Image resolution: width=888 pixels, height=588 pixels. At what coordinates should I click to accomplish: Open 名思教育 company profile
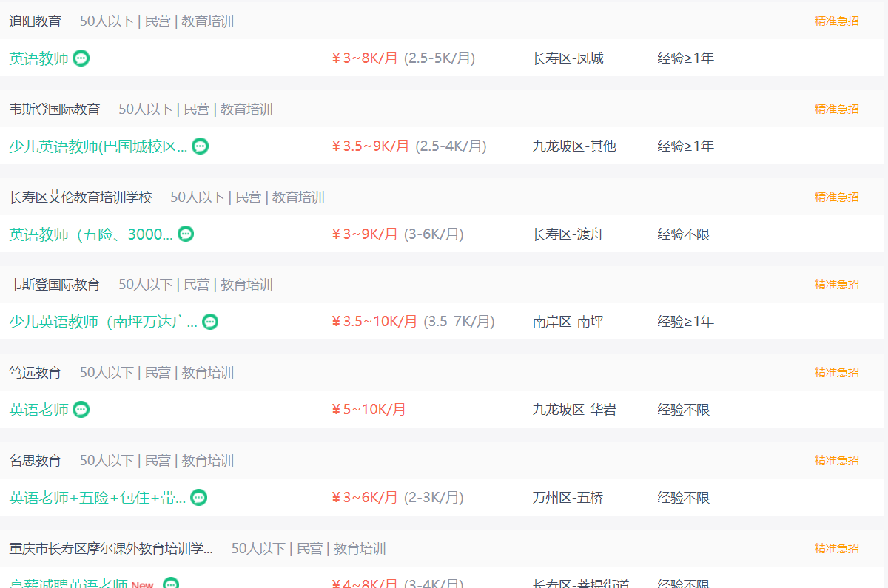tap(35, 461)
